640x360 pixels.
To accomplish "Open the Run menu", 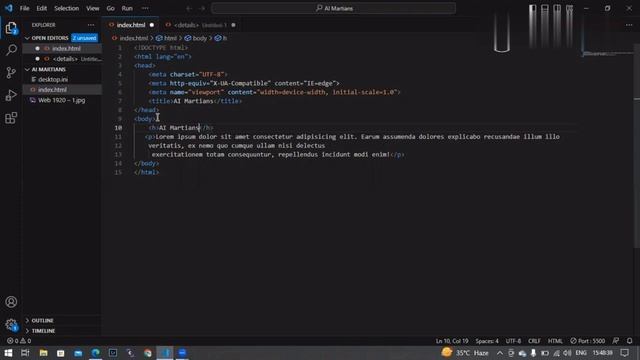I will click(x=127, y=8).
